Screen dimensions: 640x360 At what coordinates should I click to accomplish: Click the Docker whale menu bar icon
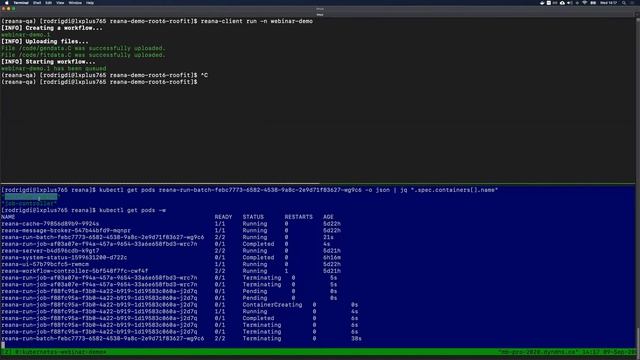(542, 2)
